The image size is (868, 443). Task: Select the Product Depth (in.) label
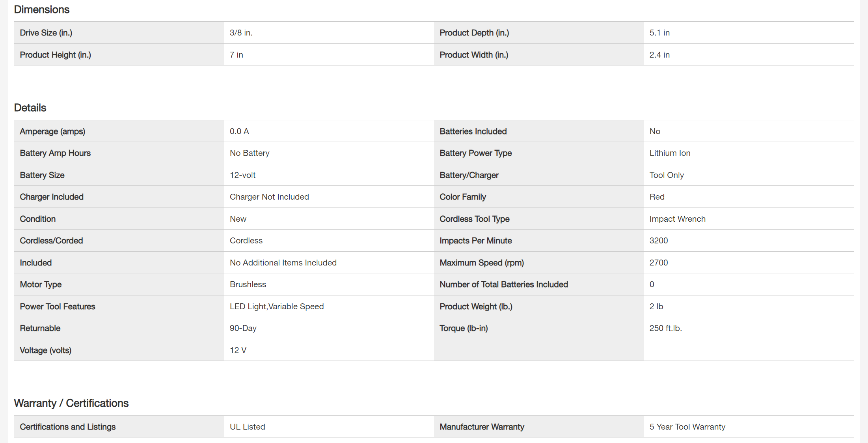point(474,33)
